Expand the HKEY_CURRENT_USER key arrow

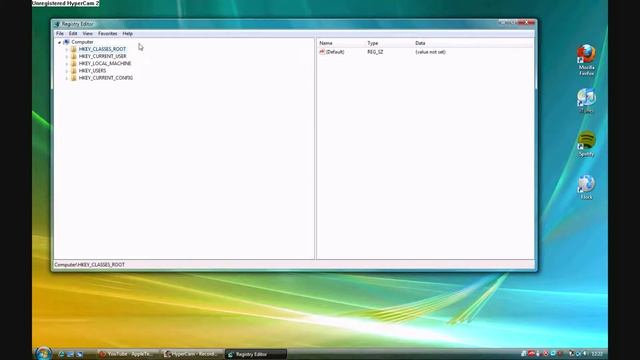(x=67, y=56)
